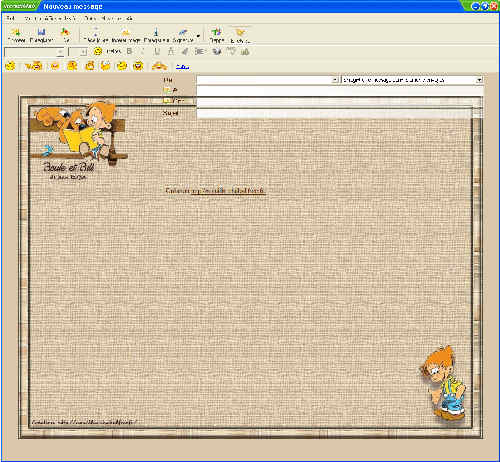Click the address book icon beside À
500x462 pixels.
167,90
